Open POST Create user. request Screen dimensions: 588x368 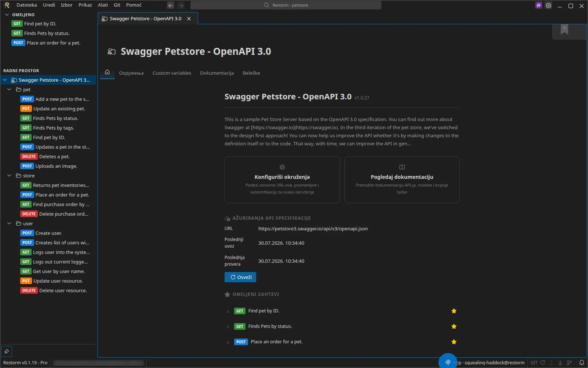pyautogui.click(x=41, y=233)
